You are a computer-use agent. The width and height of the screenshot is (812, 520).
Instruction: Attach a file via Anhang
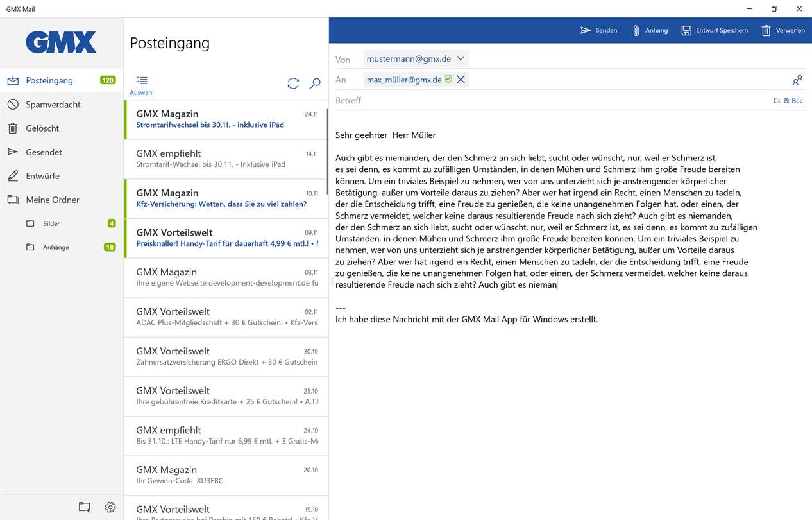click(650, 30)
